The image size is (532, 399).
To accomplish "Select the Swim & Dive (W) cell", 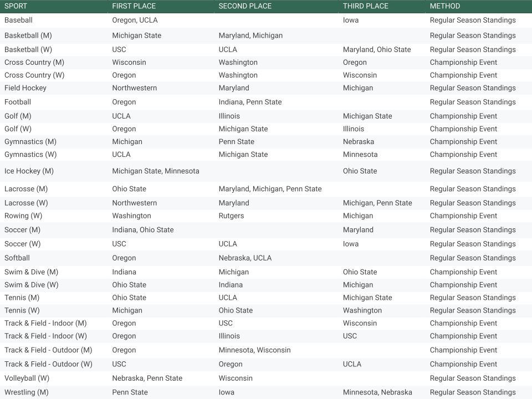I will [31, 285].
